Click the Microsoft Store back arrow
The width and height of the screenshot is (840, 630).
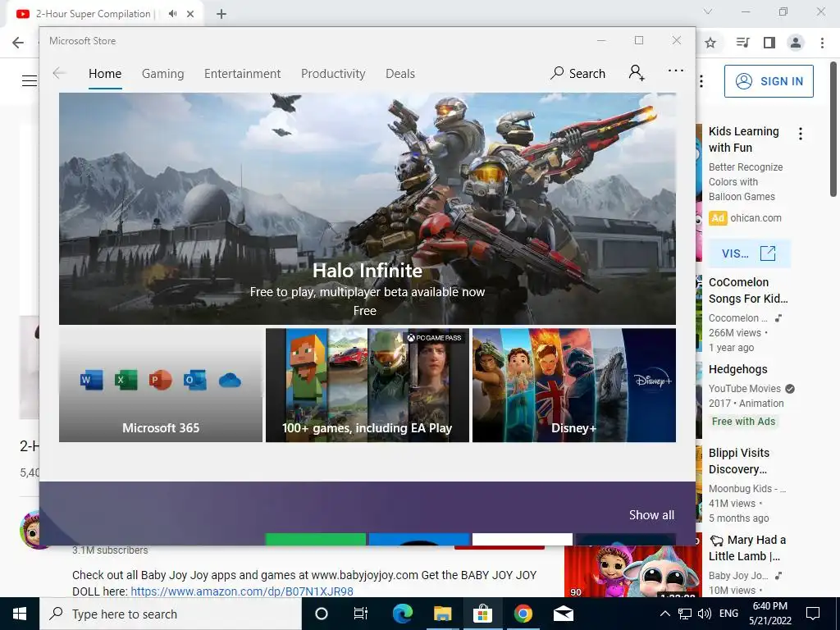[59, 73]
